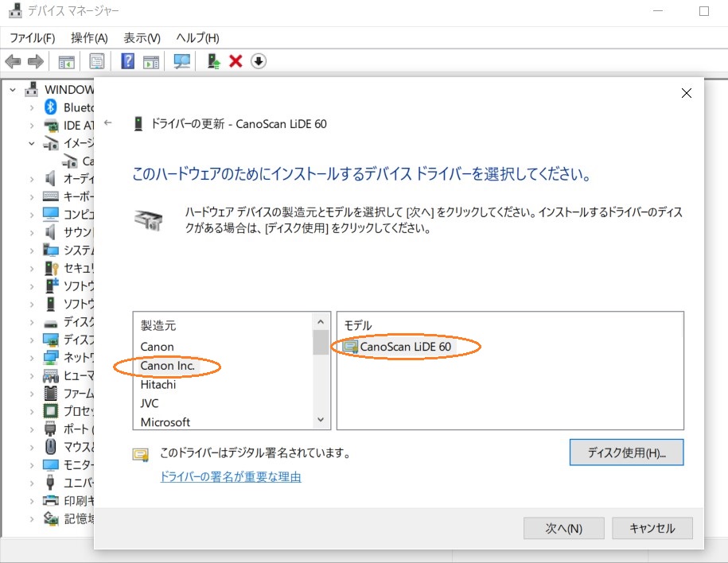Select the mouse category icon
Image resolution: width=728 pixels, height=563 pixels.
pyautogui.click(x=51, y=446)
